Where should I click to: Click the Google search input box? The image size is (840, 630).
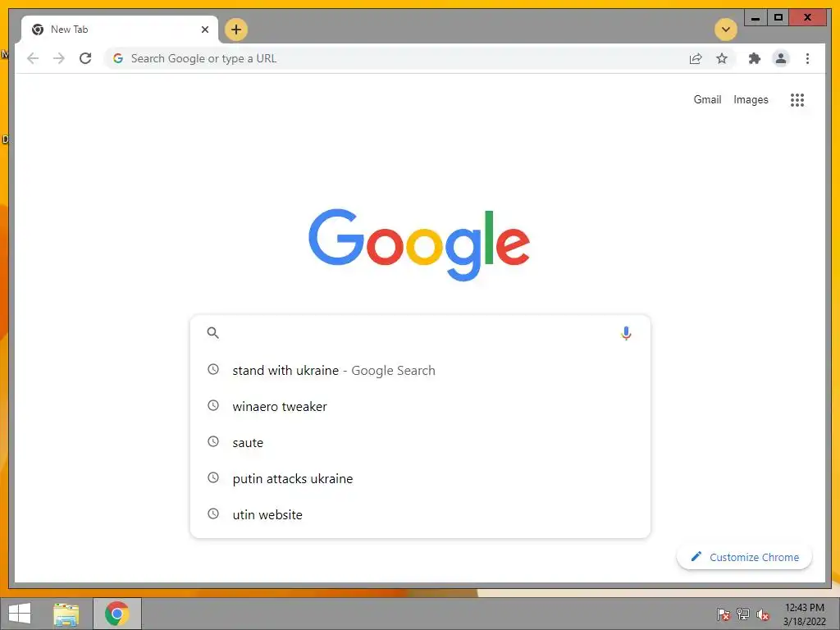click(420, 333)
